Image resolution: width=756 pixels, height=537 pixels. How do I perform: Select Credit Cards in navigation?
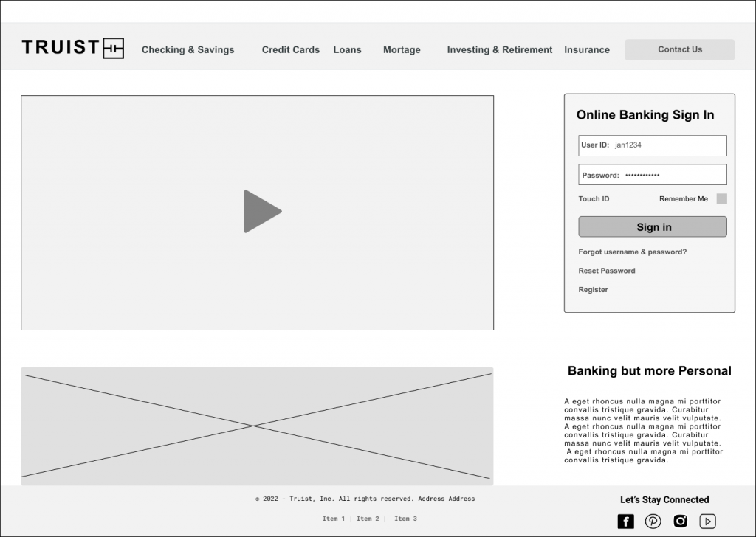point(291,50)
